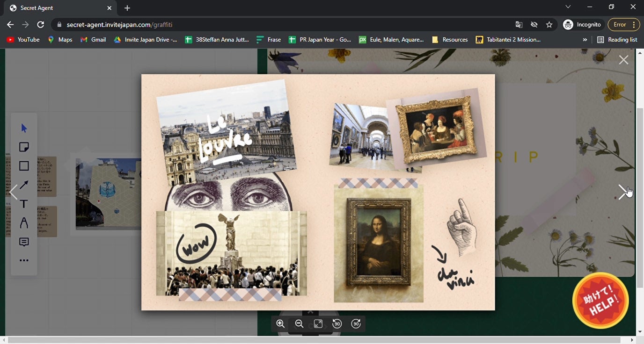Rotate image 90 degrees counterclockwise
The image size is (644, 344).
tap(337, 323)
